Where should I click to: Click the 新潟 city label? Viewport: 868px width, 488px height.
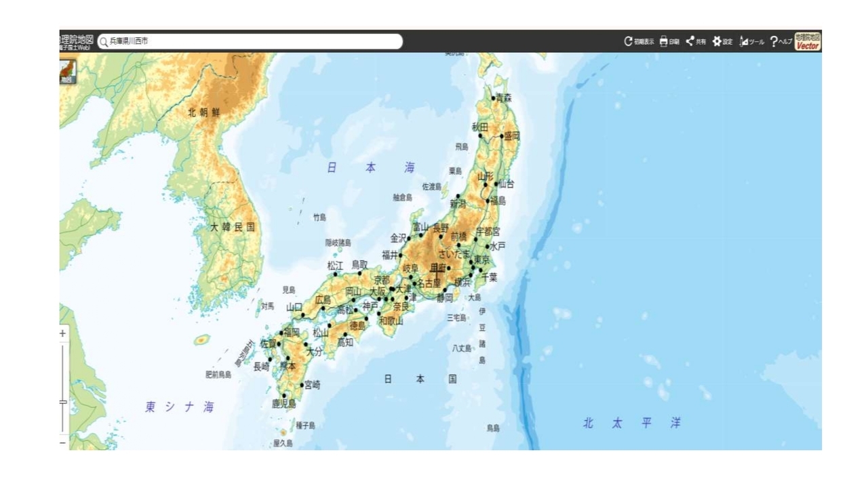click(458, 204)
